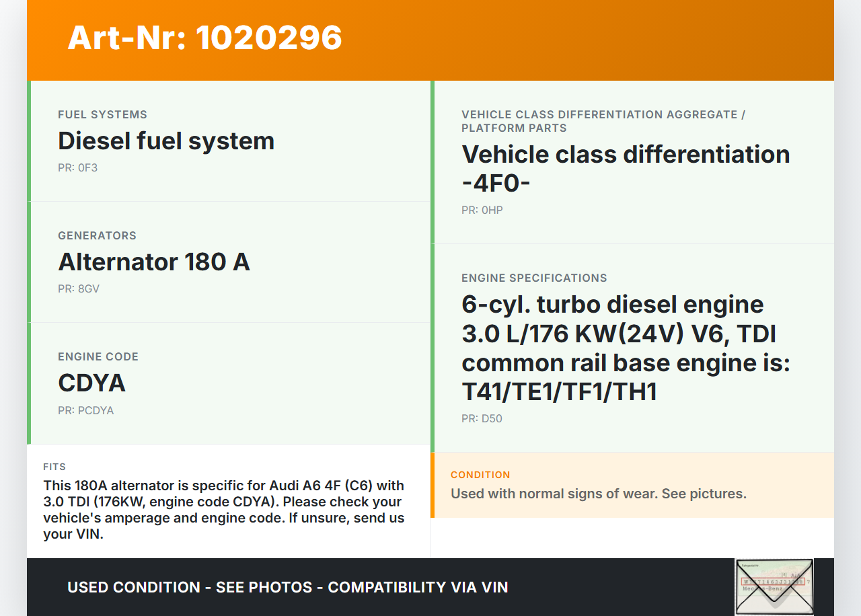Click the ENGINE CODE category label
Image resolution: width=861 pixels, height=616 pixels.
98,356
